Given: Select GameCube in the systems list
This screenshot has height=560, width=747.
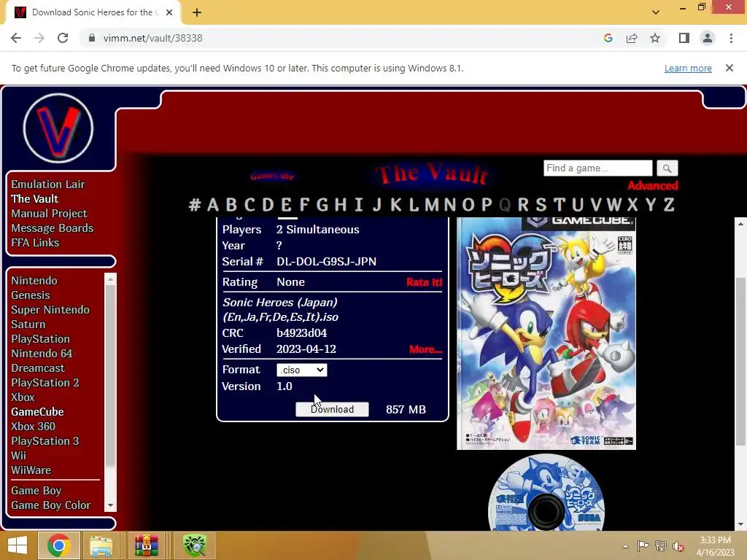Looking at the screenshot, I should tap(38, 412).
